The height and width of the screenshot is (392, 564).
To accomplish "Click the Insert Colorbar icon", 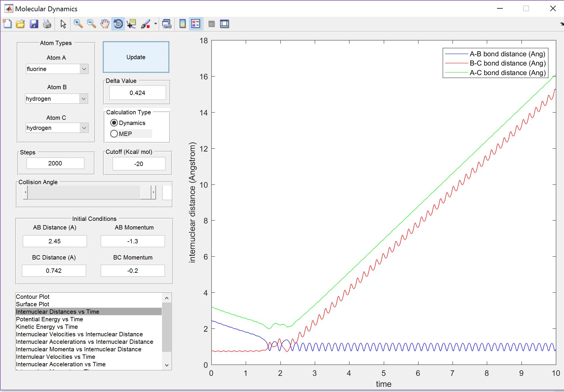I will click(x=182, y=24).
